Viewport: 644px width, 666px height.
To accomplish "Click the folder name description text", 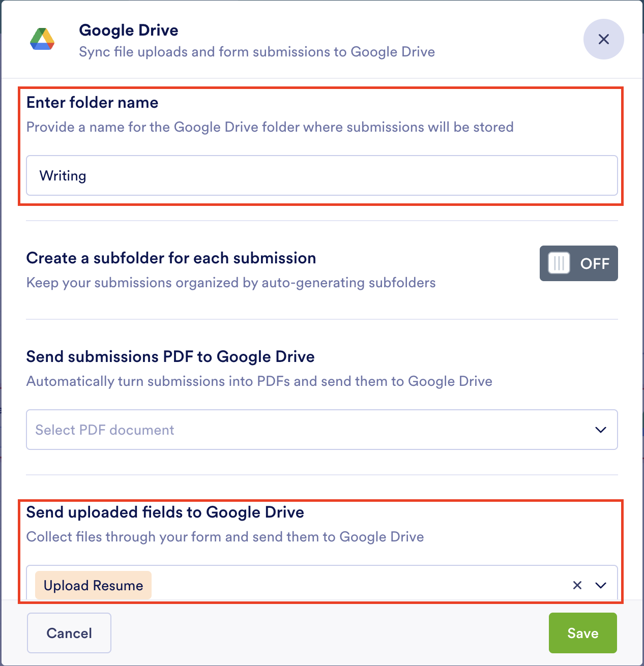I will [270, 127].
